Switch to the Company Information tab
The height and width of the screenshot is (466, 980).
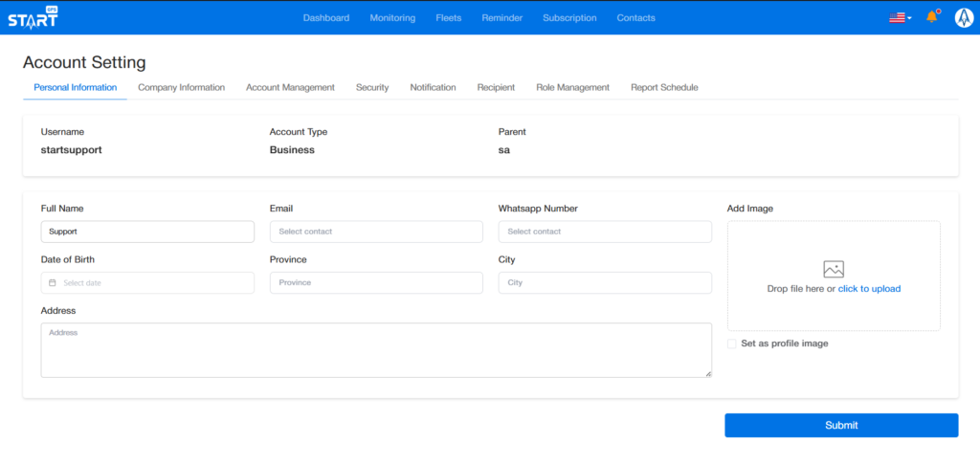click(181, 87)
